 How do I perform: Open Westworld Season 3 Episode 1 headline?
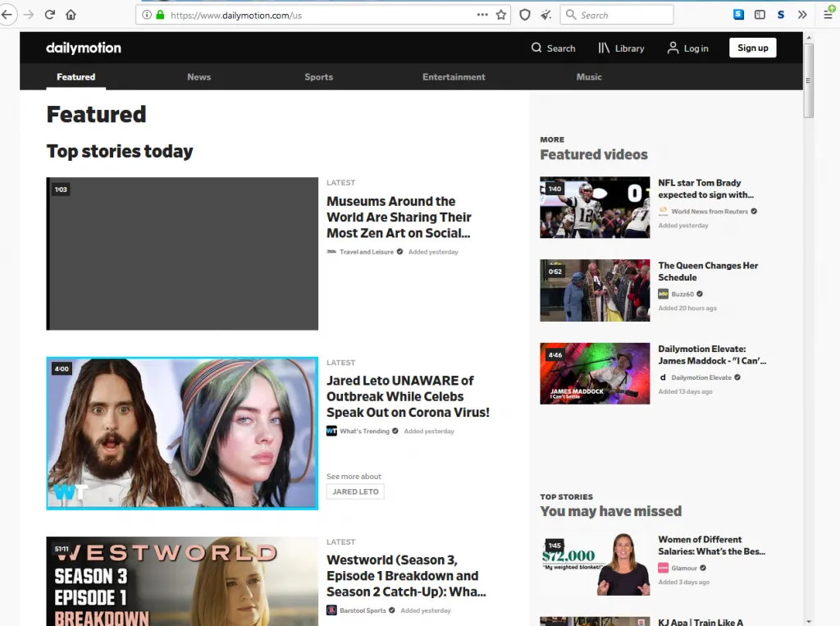(407, 576)
